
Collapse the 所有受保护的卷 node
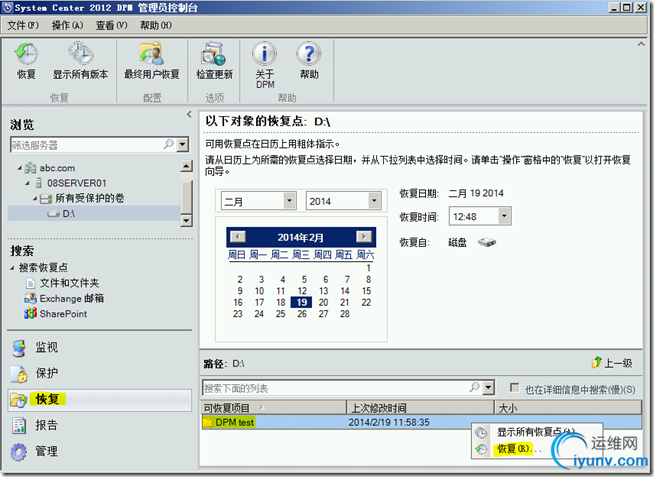click(x=35, y=198)
